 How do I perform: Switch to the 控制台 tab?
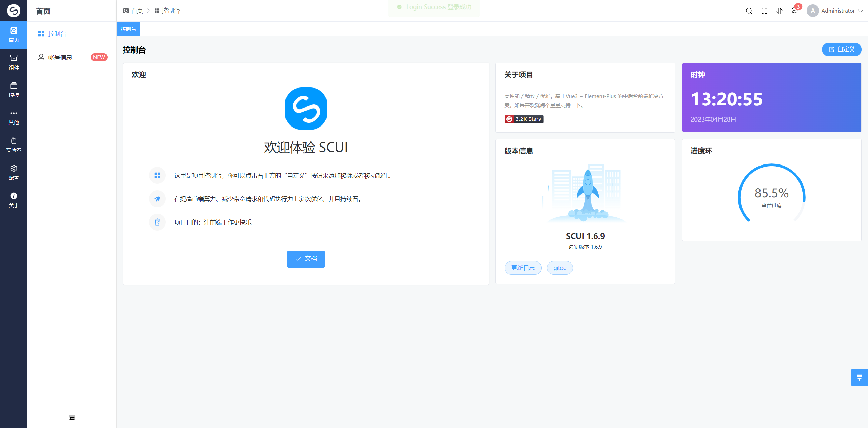coord(129,29)
